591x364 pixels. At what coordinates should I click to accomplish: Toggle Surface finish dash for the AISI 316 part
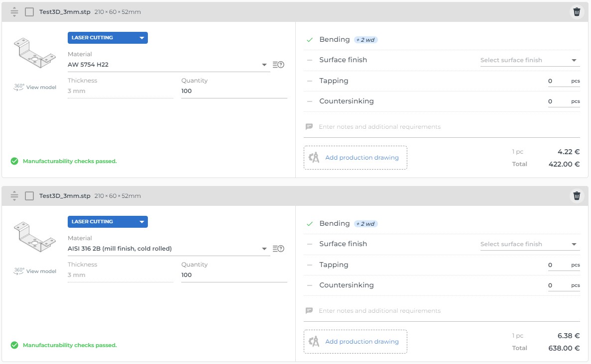310,244
